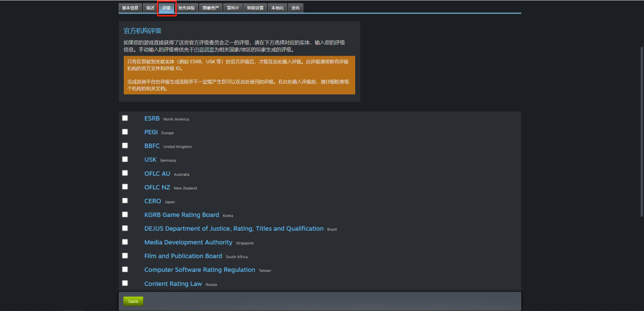The width and height of the screenshot is (644, 311).
Task: Check the USK rating checkbox
Action: [x=125, y=159]
